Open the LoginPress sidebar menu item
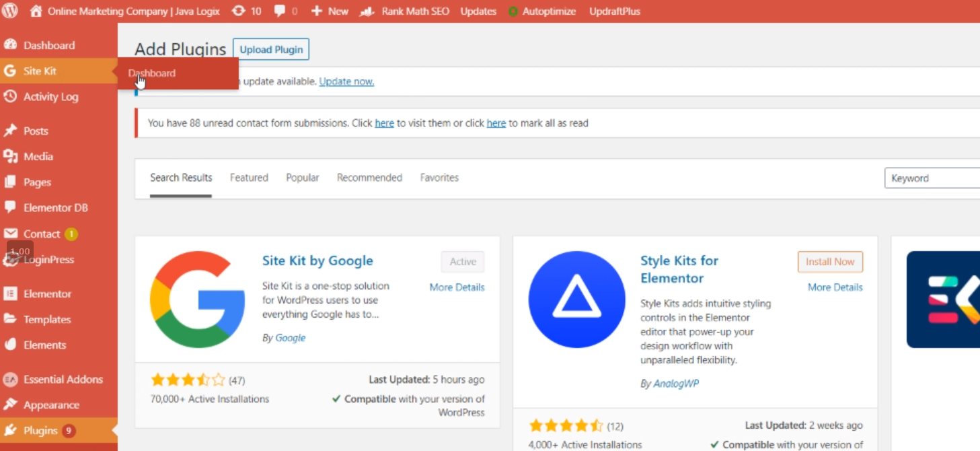Screen dimensions: 980x451 coord(48,259)
